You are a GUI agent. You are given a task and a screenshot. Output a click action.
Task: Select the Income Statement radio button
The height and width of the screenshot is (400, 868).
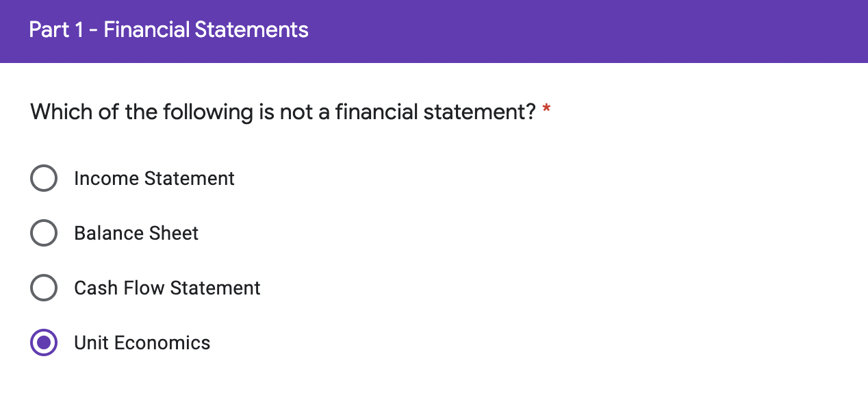coord(44,179)
